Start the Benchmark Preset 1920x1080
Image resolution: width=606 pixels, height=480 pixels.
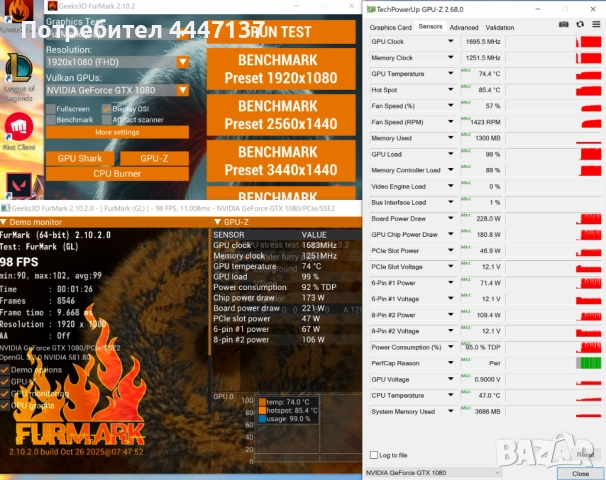pyautogui.click(x=281, y=69)
